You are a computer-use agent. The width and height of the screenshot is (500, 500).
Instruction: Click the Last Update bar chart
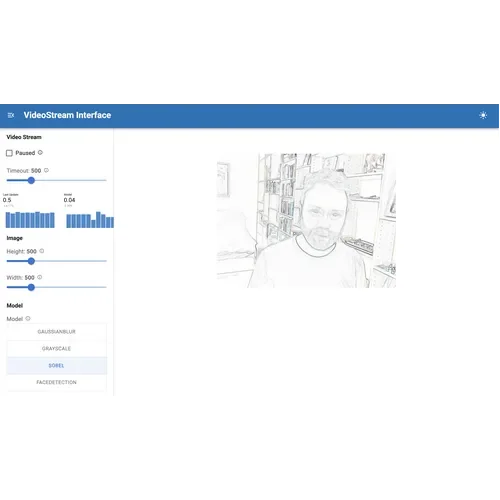tap(30, 220)
